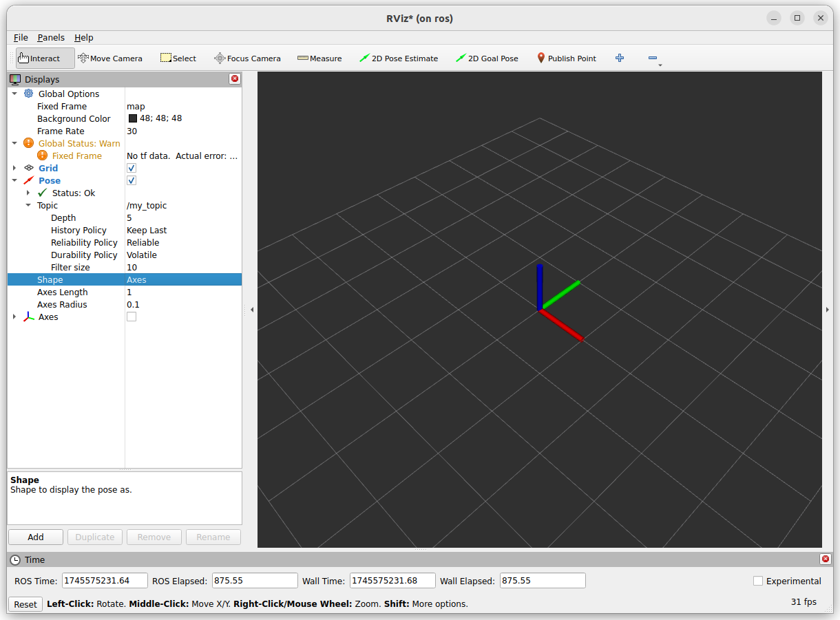Click the ROS Elapsed field
Screen dimensions: 840x620
[x=255, y=581]
